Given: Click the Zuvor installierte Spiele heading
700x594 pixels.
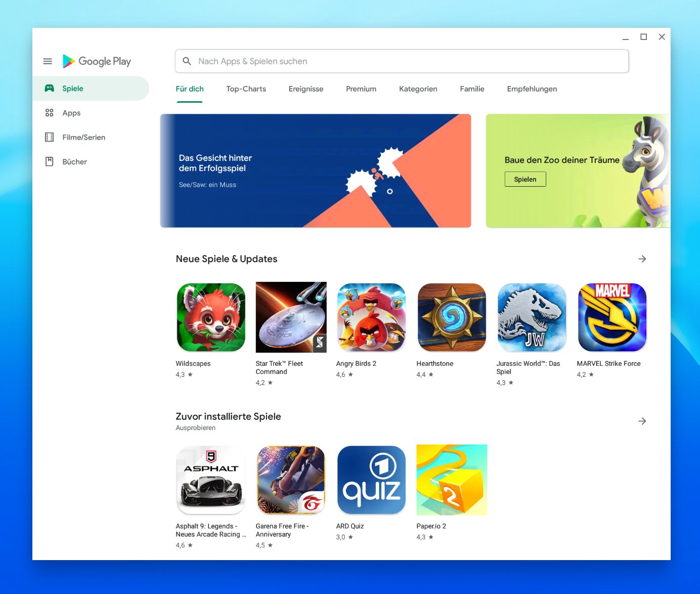Looking at the screenshot, I should 228,416.
